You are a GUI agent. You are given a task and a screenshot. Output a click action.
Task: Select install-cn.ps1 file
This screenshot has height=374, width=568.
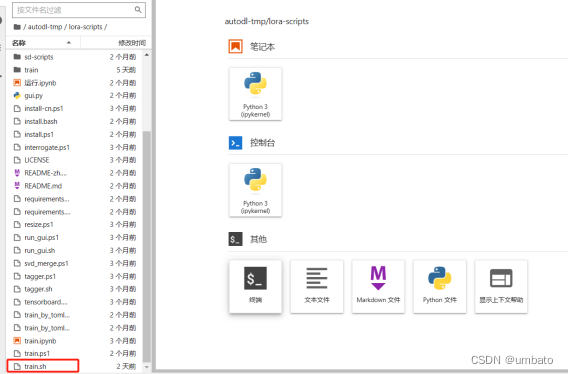click(x=75, y=109)
